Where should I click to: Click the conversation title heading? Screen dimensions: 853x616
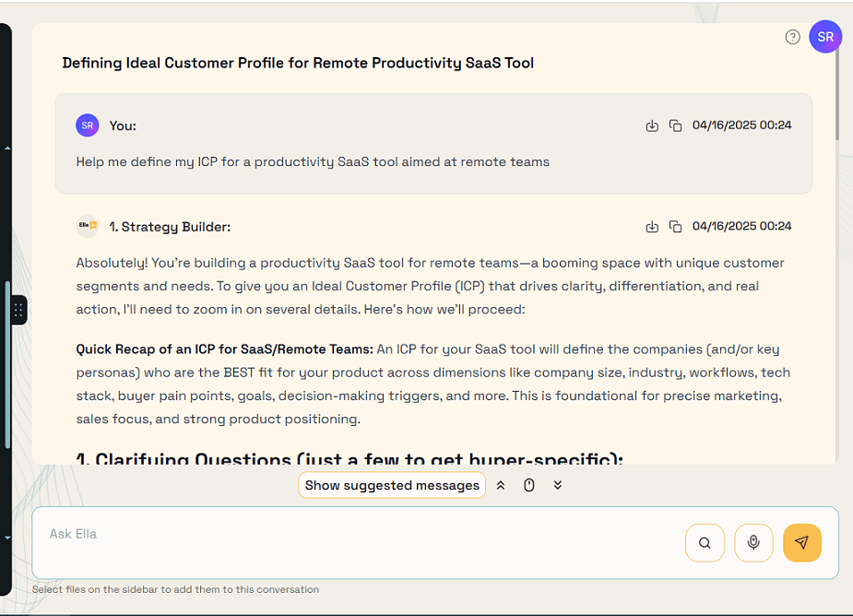(298, 63)
